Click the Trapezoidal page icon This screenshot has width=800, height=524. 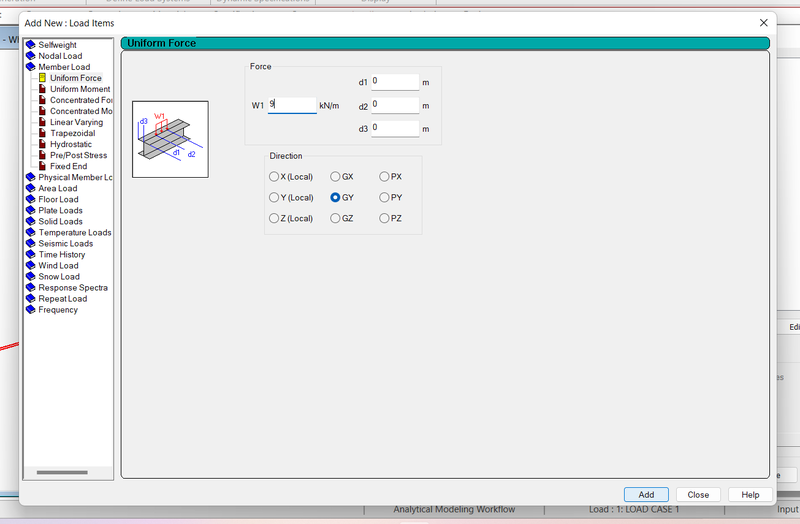42,133
